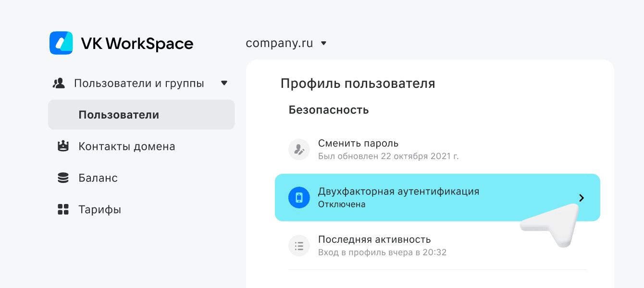Select the Пользователи sidebar item
The width and height of the screenshot is (644, 288).
(x=119, y=115)
